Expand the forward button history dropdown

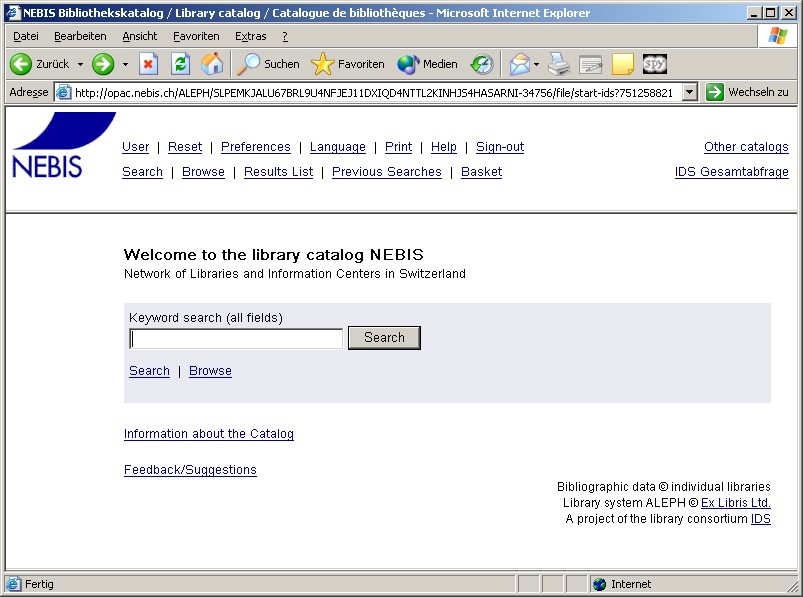[x=125, y=65]
